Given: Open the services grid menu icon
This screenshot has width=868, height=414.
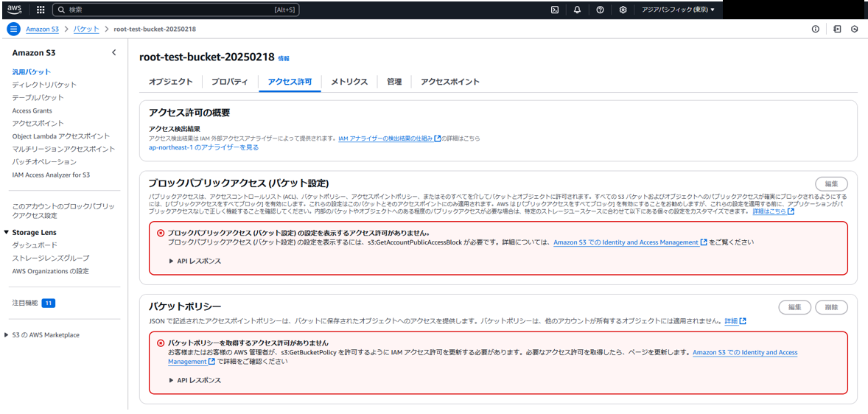Looking at the screenshot, I should click(x=41, y=10).
